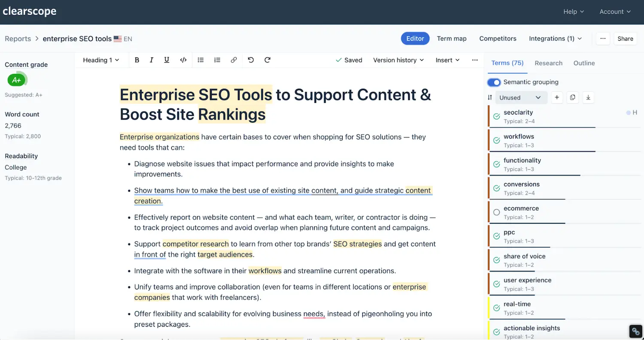Apply italic formatting

(151, 60)
